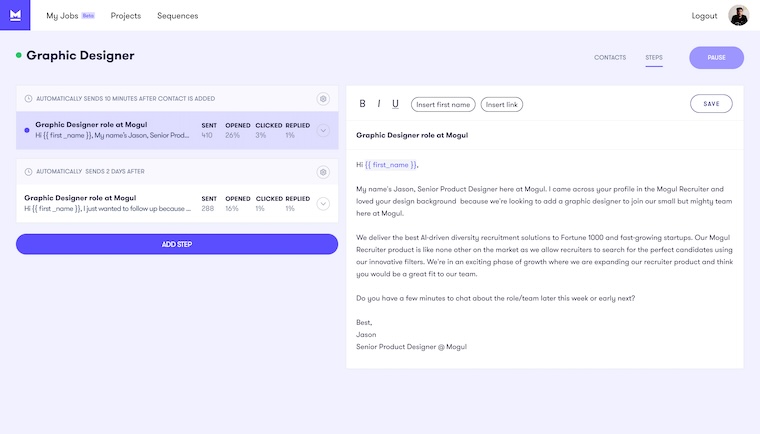Click clock icon beside 2 days after schedule
This screenshot has width=760, height=434.
tap(28, 172)
